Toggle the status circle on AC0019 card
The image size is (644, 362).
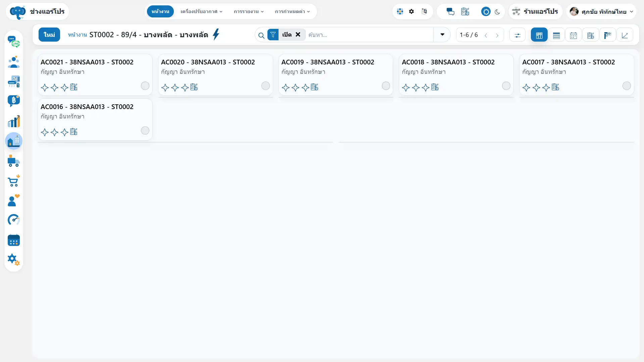coord(386,86)
